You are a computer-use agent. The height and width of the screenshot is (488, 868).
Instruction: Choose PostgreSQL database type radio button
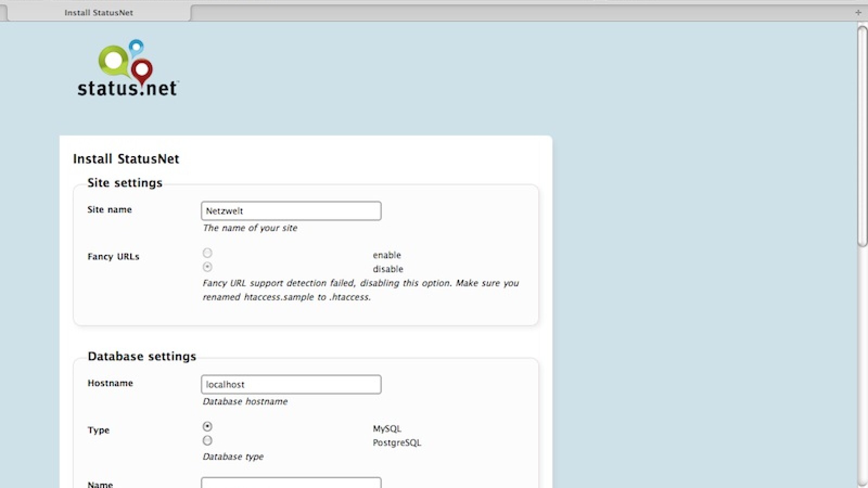[207, 440]
